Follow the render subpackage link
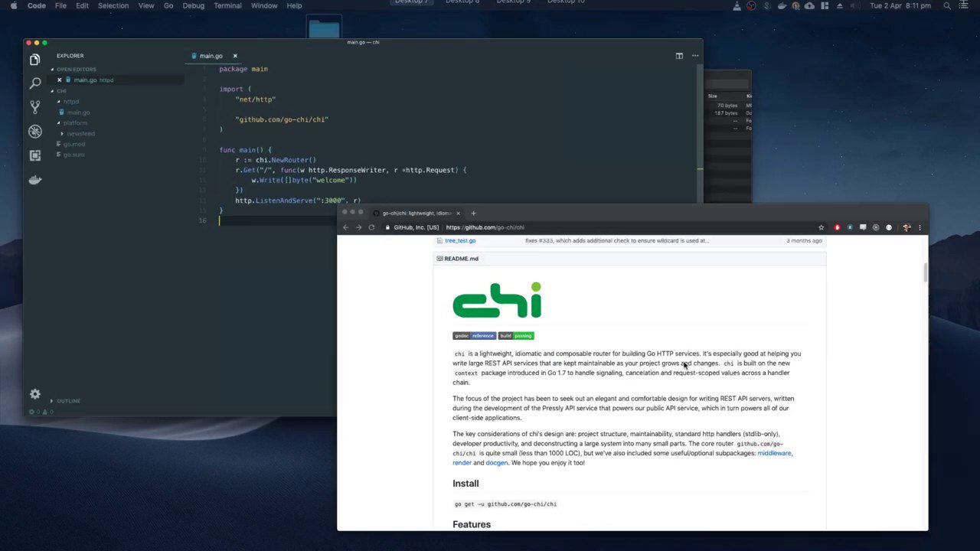The height and width of the screenshot is (551, 980). point(462,463)
